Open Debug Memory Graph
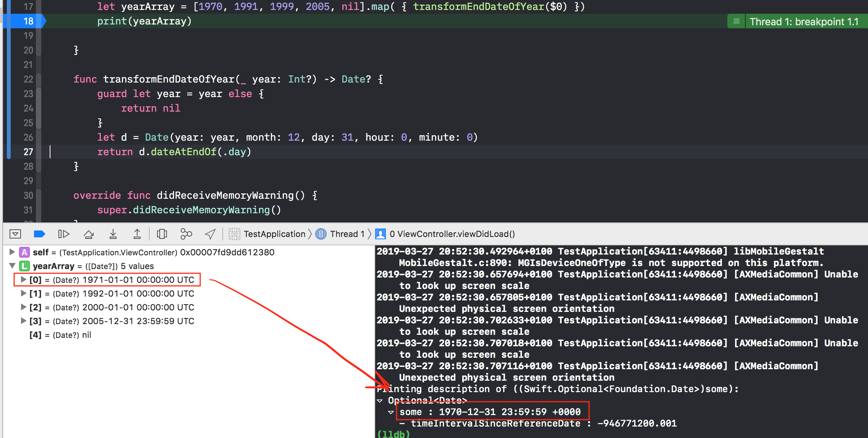Screen dimensions: 868x438 tap(186, 234)
